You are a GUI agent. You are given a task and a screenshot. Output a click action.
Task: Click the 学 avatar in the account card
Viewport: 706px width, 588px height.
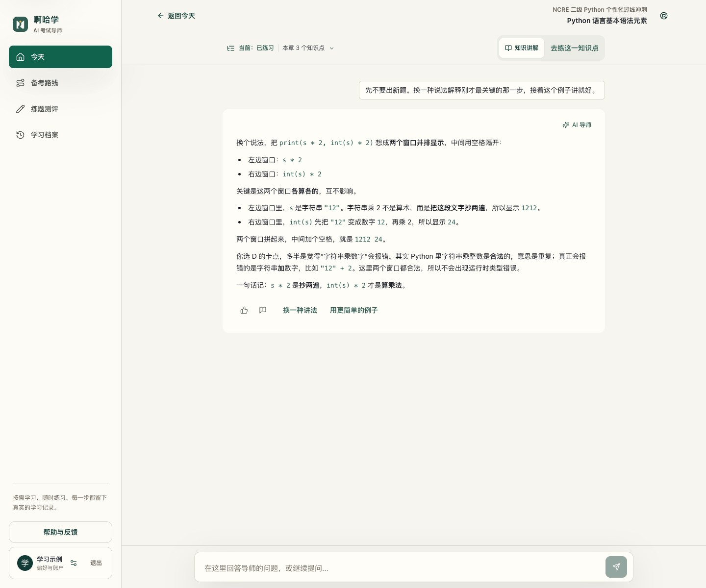(25, 563)
